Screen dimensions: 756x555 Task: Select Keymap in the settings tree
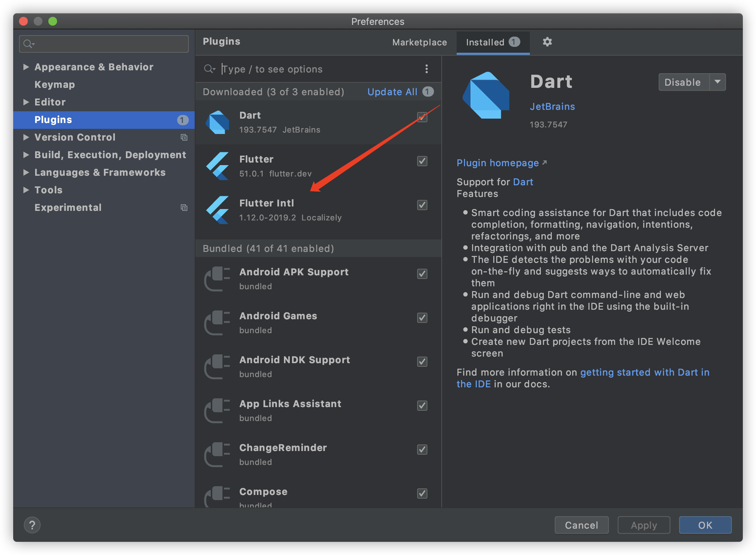(55, 85)
